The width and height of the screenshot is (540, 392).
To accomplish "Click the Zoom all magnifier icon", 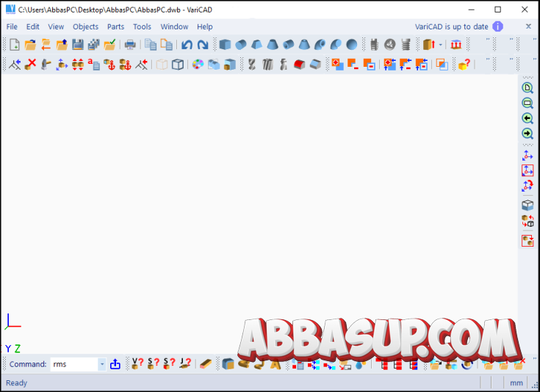I will [528, 88].
